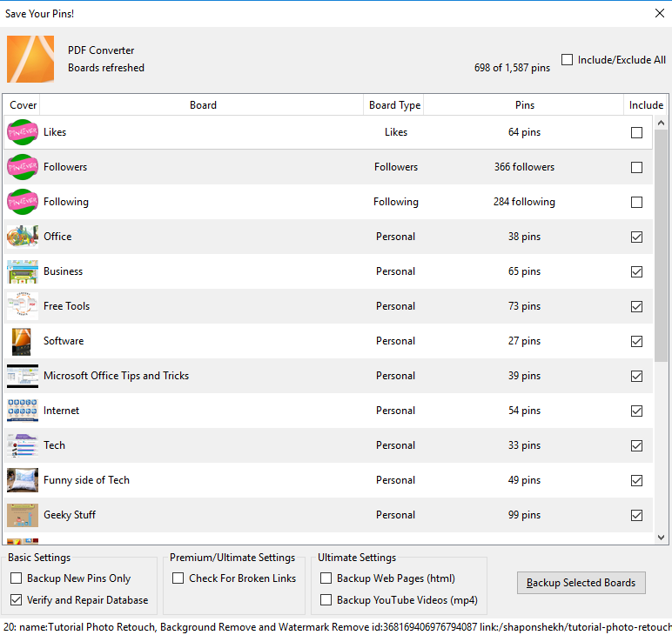
Task: Select the Software board name
Action: coord(64,341)
